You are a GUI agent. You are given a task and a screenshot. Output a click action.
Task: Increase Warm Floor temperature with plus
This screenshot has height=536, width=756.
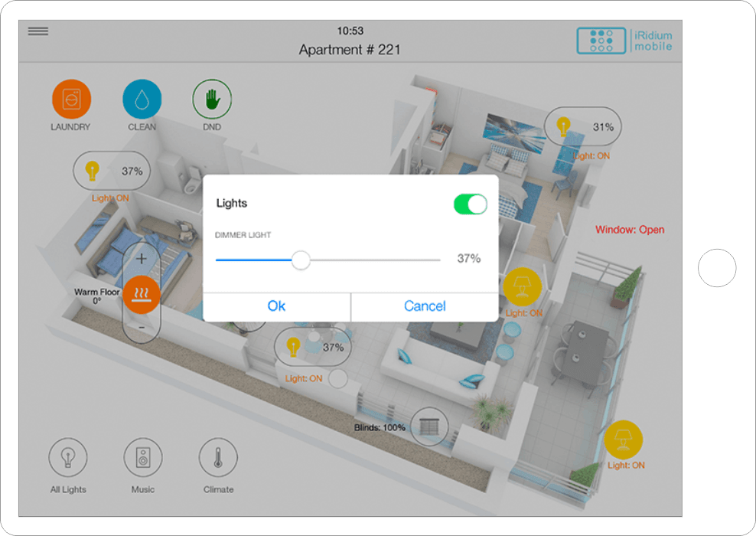point(142,259)
